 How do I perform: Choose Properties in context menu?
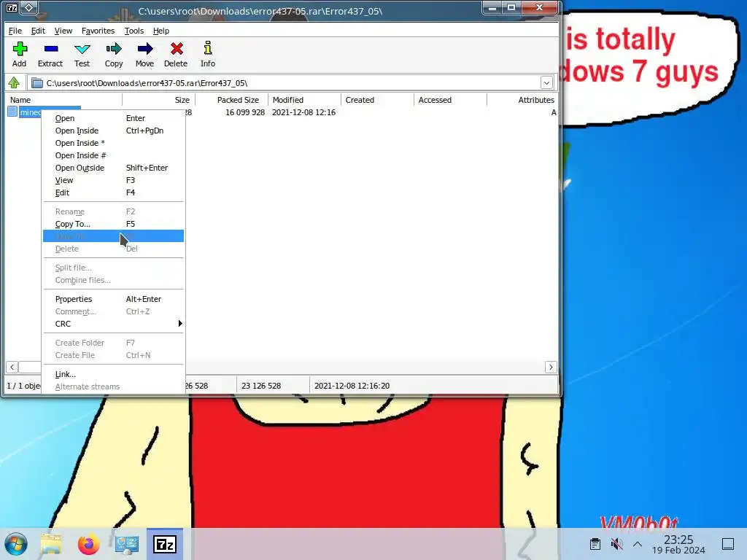point(113,299)
